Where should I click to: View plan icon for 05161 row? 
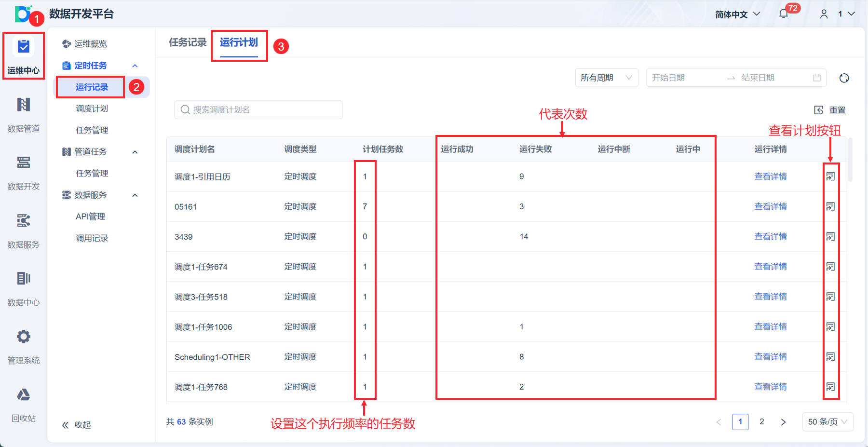(830, 206)
